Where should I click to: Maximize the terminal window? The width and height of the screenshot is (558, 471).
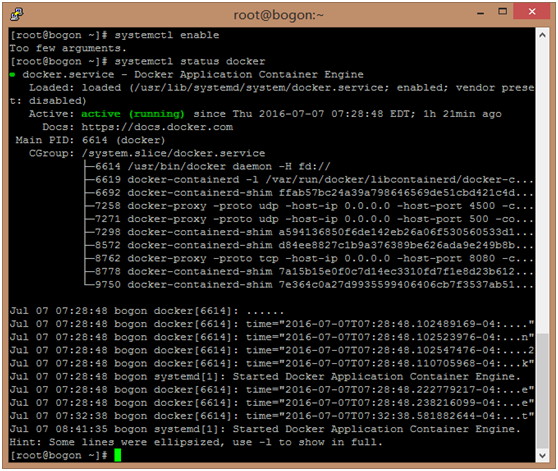tap(502, 12)
